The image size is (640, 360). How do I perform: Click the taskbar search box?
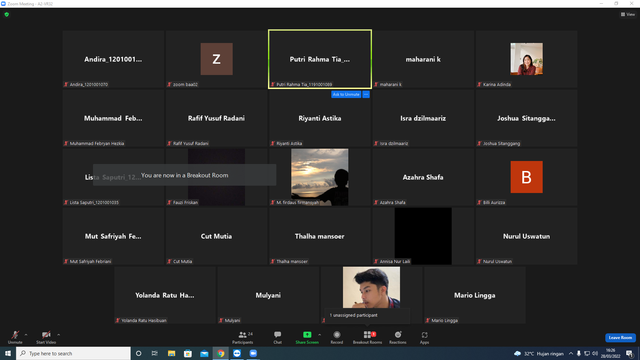click(73, 353)
